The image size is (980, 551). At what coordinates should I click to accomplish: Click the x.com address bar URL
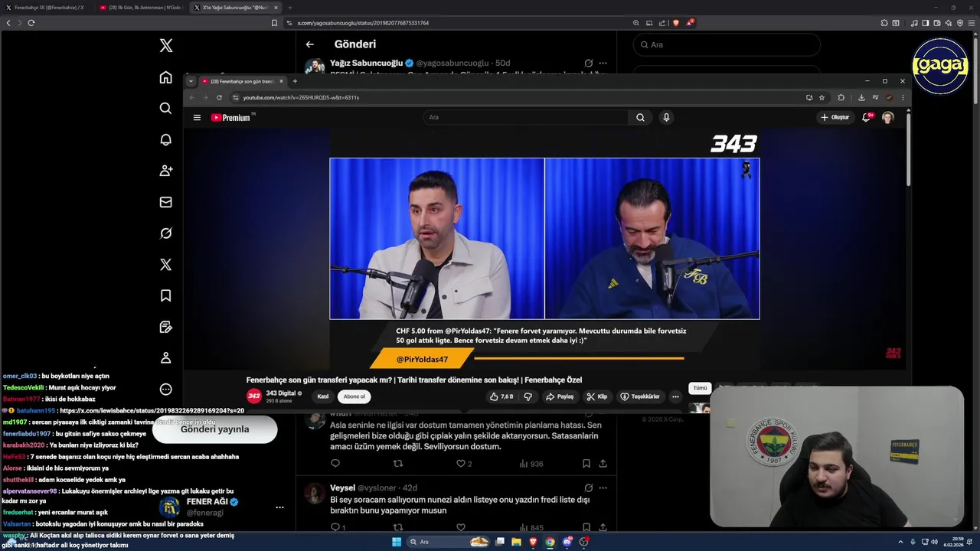point(363,23)
